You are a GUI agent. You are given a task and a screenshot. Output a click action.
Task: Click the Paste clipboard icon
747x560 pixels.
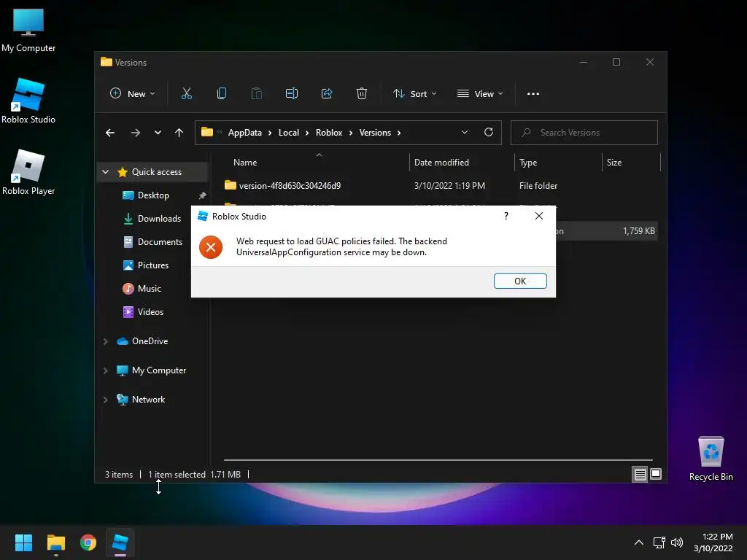tap(256, 94)
